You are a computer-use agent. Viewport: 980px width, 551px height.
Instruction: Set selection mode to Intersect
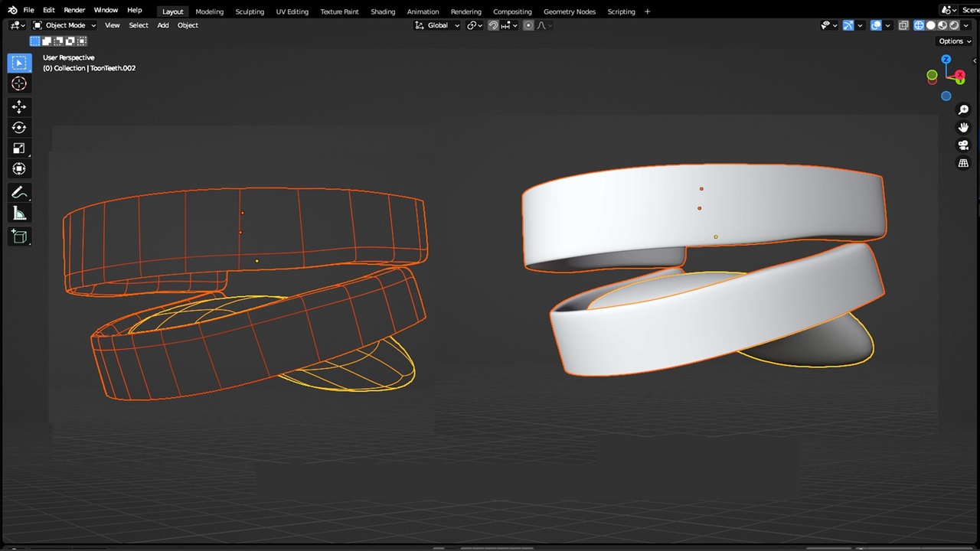[82, 41]
